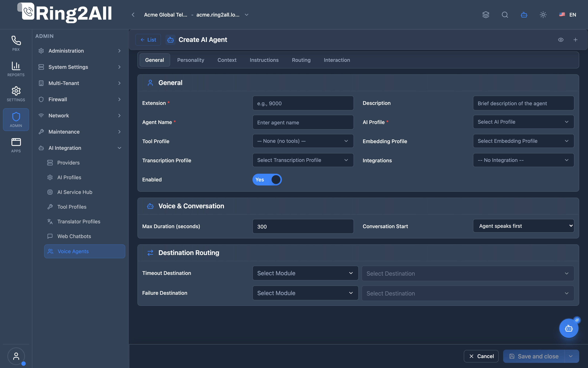Open the Reports section icon
This screenshot has height=368, width=588.
pyautogui.click(x=16, y=69)
